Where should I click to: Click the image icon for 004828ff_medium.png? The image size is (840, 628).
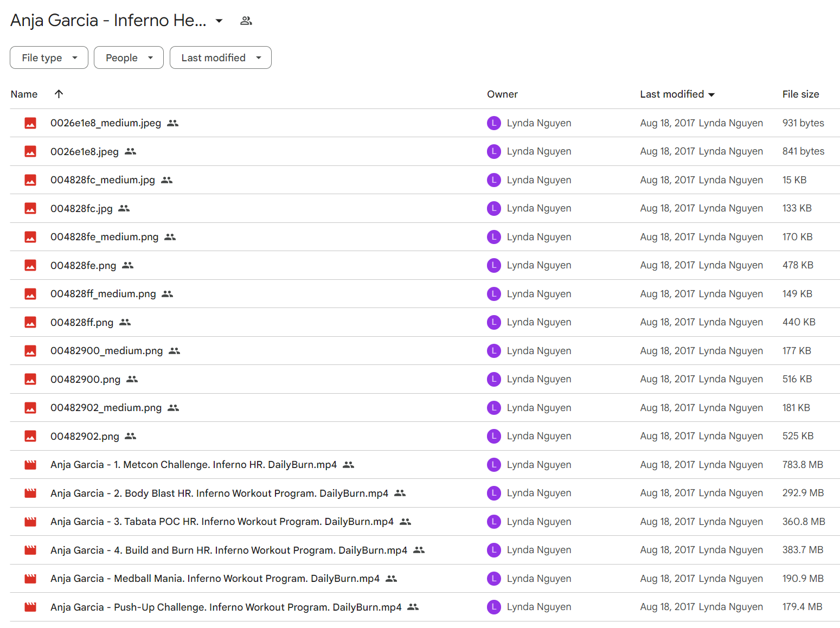point(30,294)
